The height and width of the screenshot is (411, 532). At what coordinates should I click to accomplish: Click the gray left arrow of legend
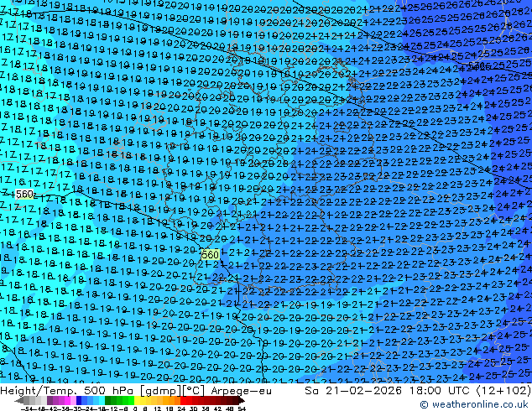pos(19,400)
